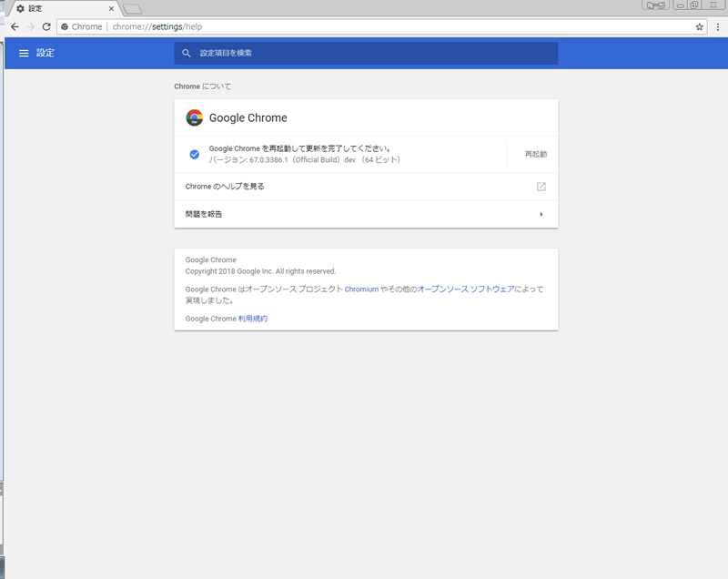
Task: Open Chrome help via external link icon
Action: click(x=541, y=187)
